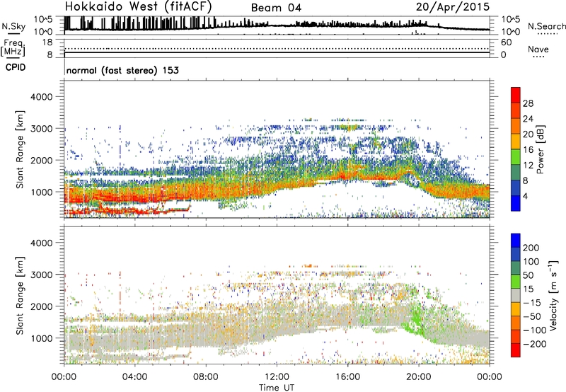Viewport: 566px width, 392px height.
Task: Click the '60' tick on Nave axis
Action: pyautogui.click(x=507, y=42)
